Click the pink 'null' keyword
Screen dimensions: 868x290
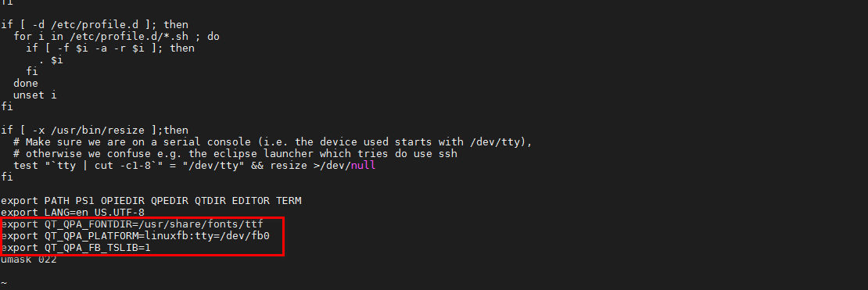(363, 166)
